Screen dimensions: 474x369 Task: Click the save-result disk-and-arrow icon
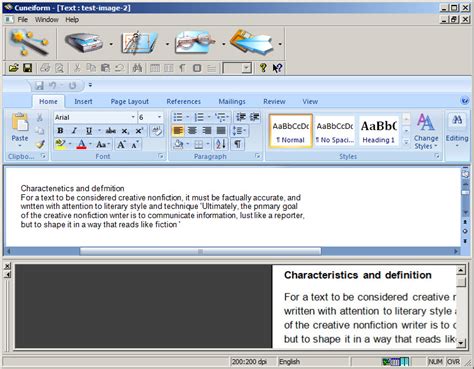pos(253,42)
